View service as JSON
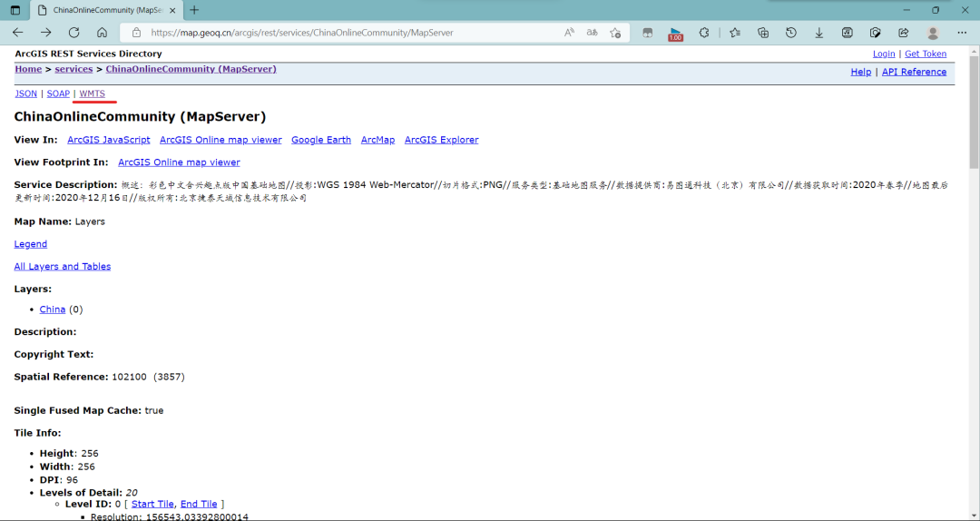980x521 pixels. tap(25, 93)
